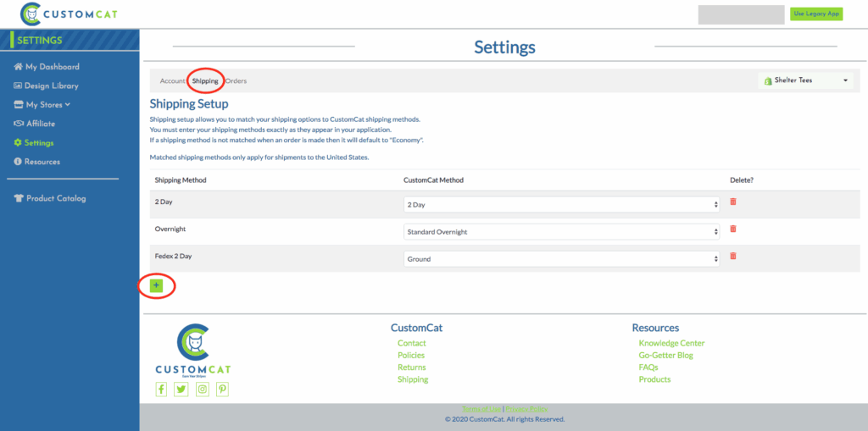Select Settings in the sidebar
The image size is (868, 431).
pyautogui.click(x=39, y=143)
